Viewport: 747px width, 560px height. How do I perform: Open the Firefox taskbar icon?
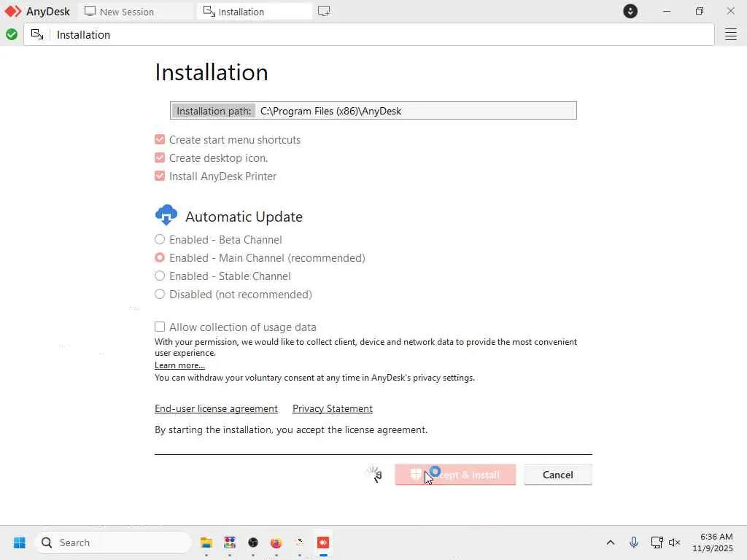[x=276, y=542]
